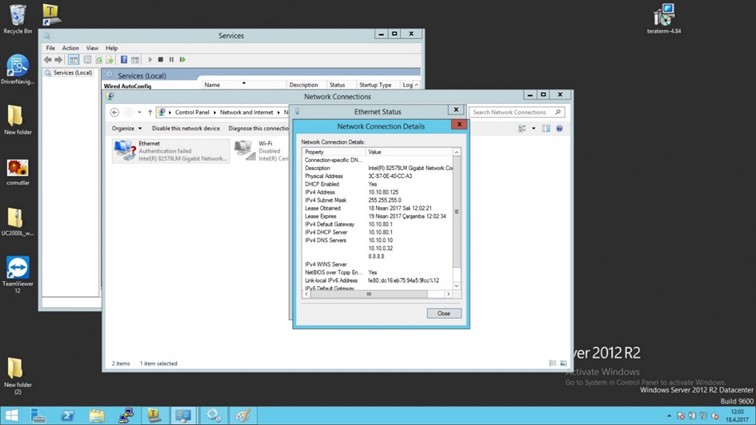This screenshot has height=425, width=756.
Task: Open Properties icon in Services toolbar
Action: point(87,60)
